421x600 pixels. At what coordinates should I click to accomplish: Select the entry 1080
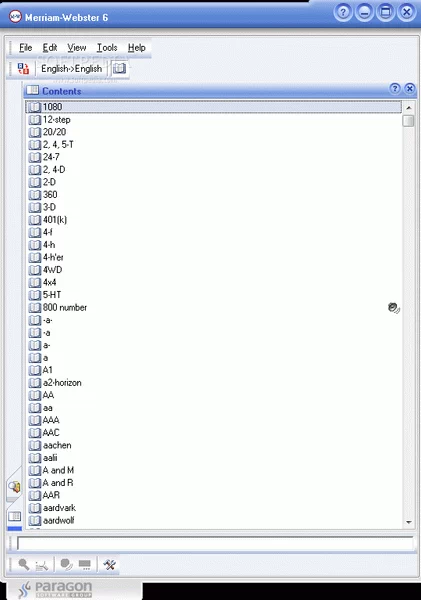(x=214, y=107)
